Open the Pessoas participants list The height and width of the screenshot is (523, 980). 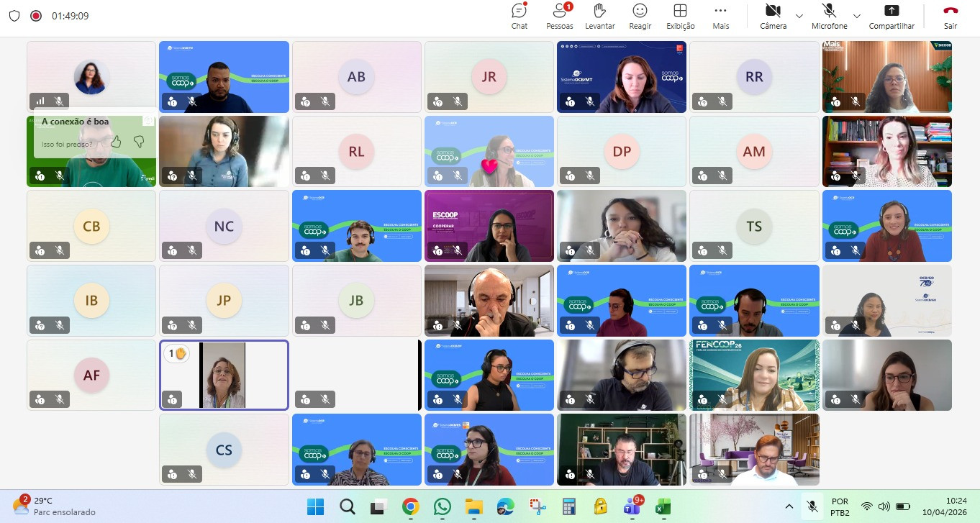click(x=559, y=17)
